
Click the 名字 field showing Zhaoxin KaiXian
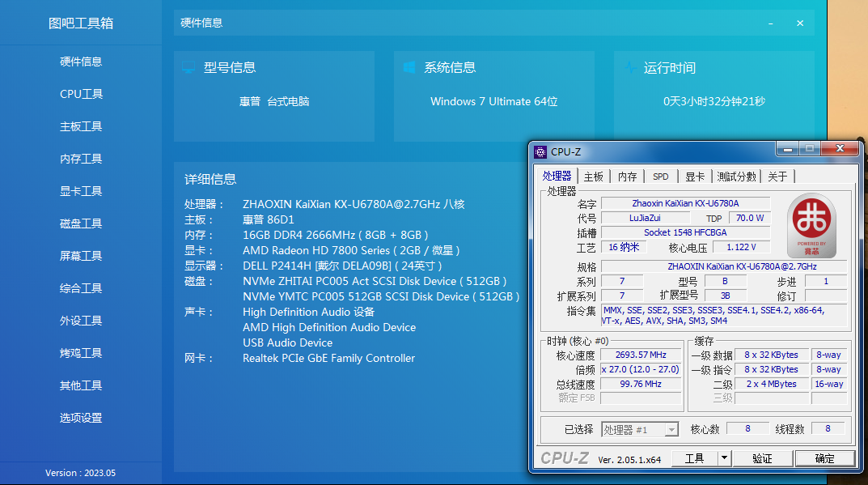click(686, 202)
